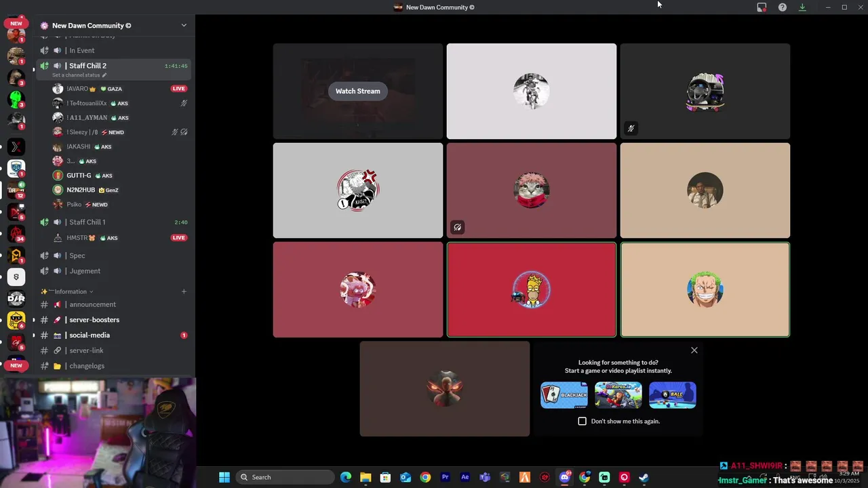Click the green download update icon

[x=802, y=7]
